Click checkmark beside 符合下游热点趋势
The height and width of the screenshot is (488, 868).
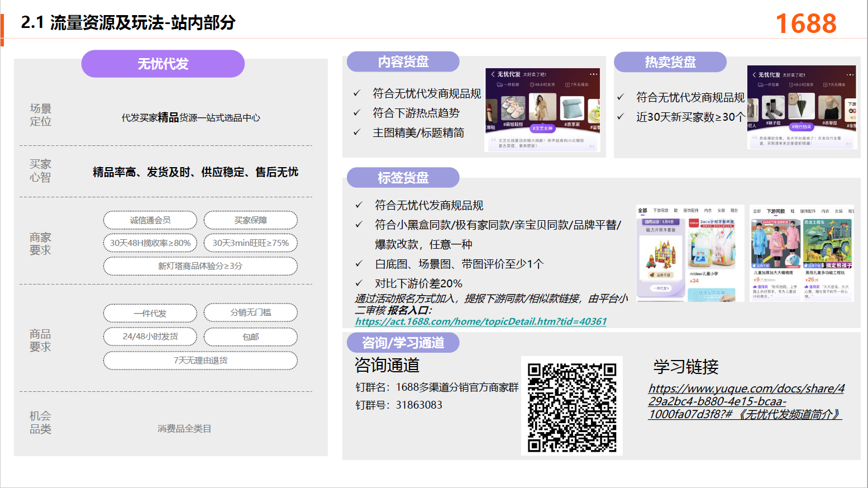(356, 113)
